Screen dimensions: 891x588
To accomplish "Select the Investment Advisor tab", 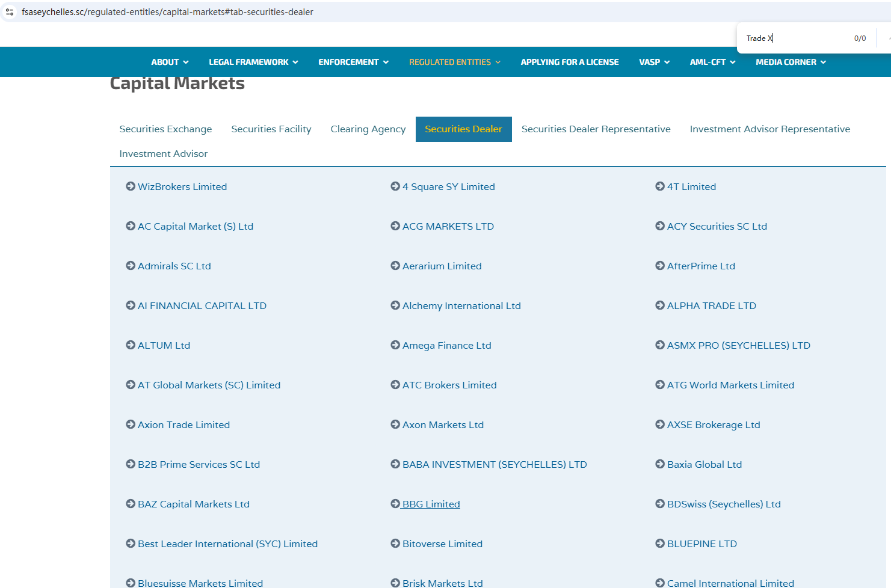I will tap(163, 154).
